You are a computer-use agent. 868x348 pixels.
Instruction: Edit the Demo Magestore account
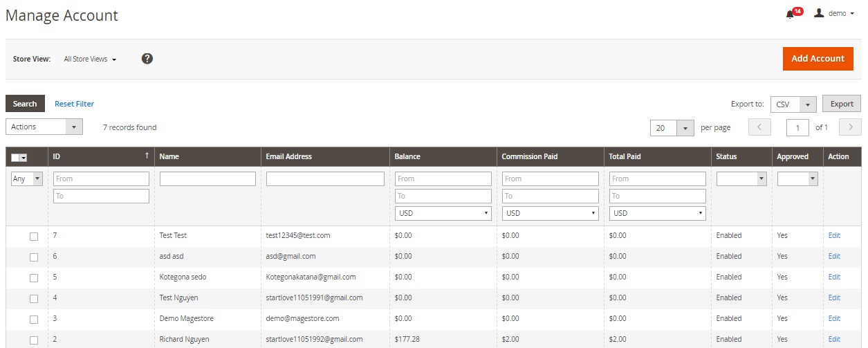click(834, 318)
